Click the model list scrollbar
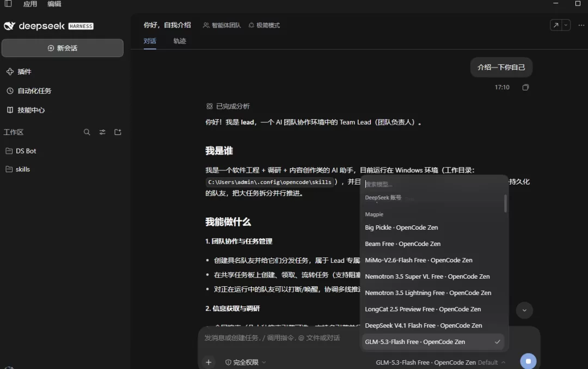 click(505, 203)
